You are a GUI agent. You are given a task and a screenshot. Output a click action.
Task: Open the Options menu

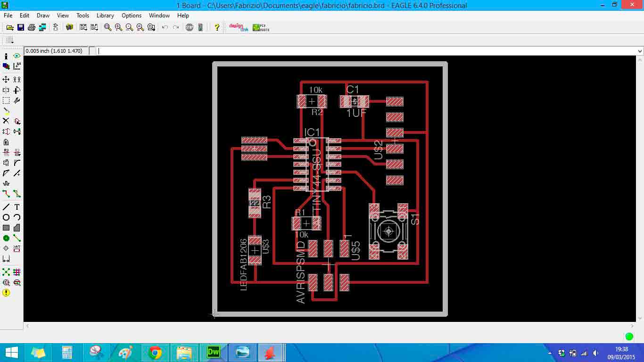coord(132,16)
